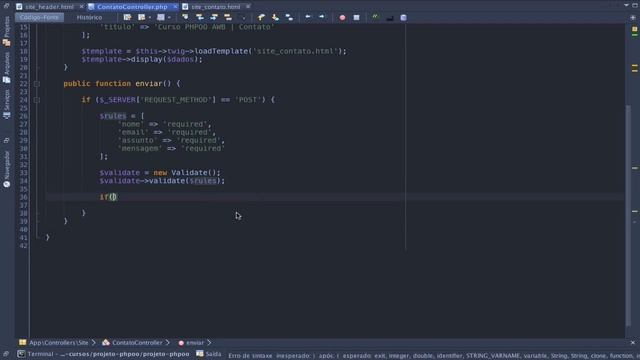Close the breadcrumb bar

point(633,343)
